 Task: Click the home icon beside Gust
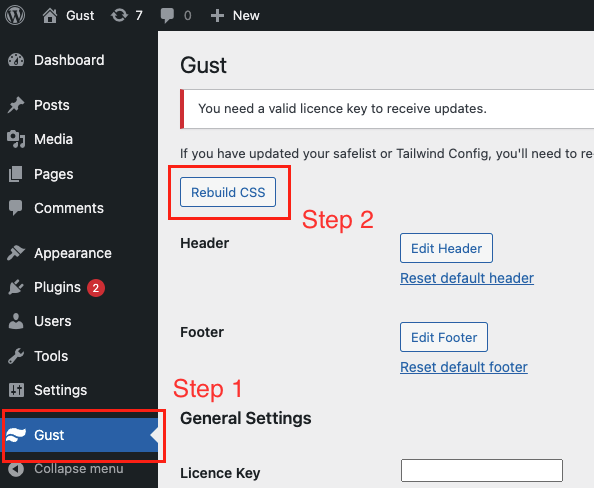pyautogui.click(x=50, y=16)
